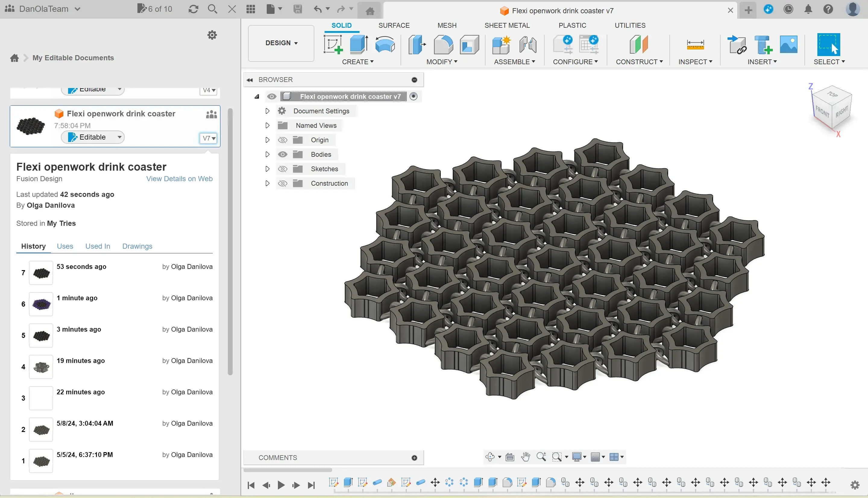Switch to UTILITIES tab
868x498 pixels.
630,25
